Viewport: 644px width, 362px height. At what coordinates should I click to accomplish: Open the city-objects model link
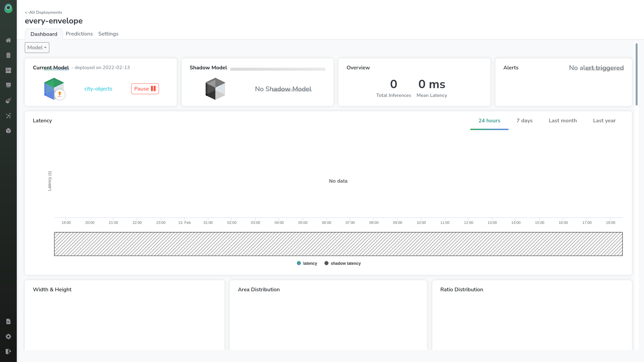click(98, 89)
